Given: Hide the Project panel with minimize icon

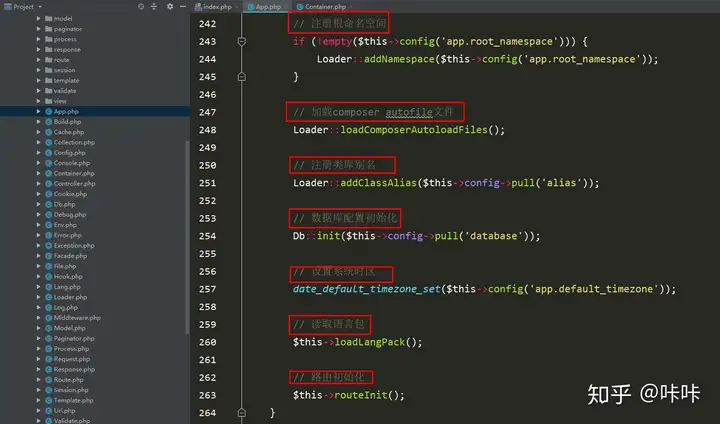Looking at the screenshot, I should point(183,6).
